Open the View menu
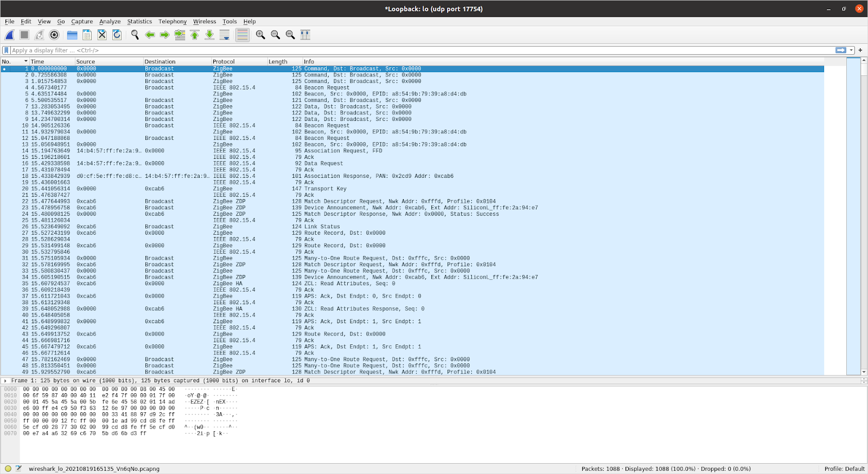Image resolution: width=868 pixels, height=474 pixels. tap(44, 22)
